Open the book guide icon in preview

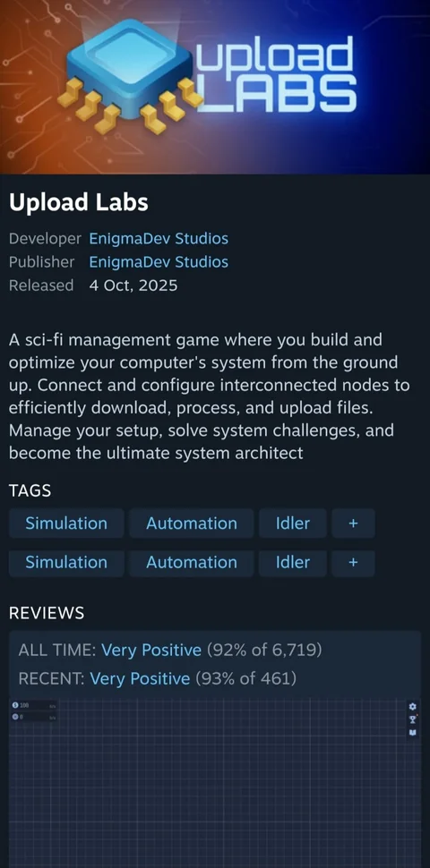(x=412, y=732)
